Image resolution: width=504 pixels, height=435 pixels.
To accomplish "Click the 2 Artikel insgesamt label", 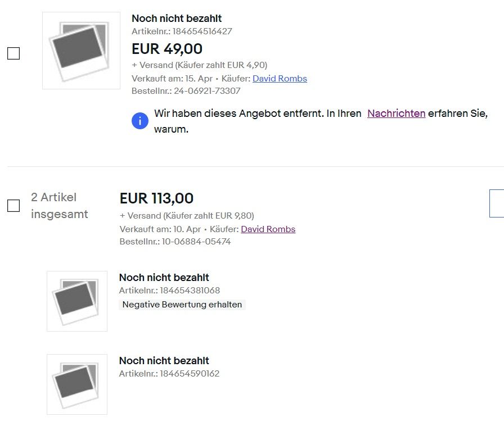I will coord(59,206).
